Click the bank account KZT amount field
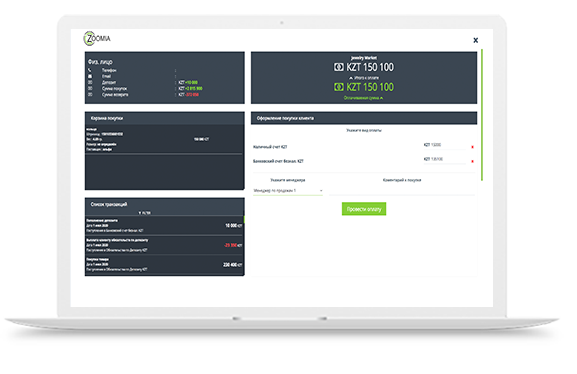Viewport: 577px width, 374px height. coord(445,159)
